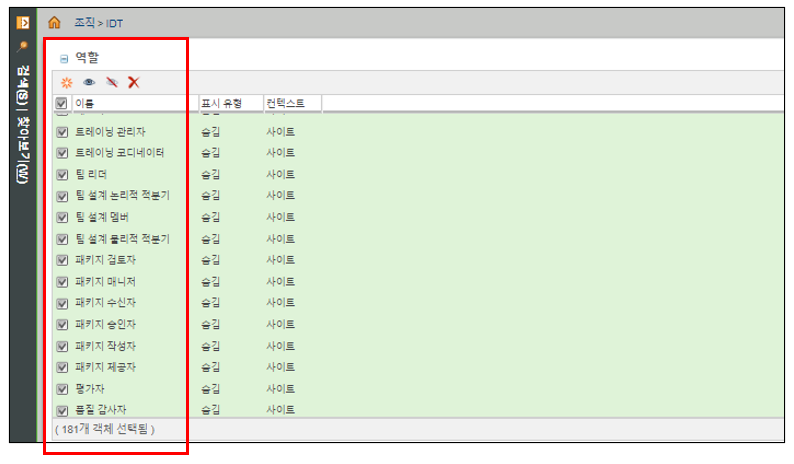Select the 패키지 매니저 role name
Screen dimensions: 794x464
click(x=105, y=282)
